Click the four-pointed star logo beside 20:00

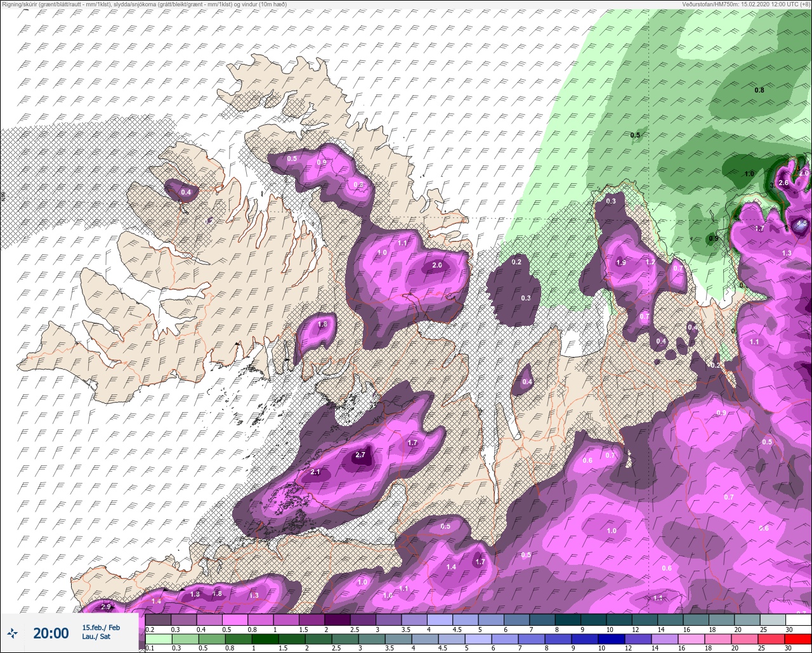[13, 633]
